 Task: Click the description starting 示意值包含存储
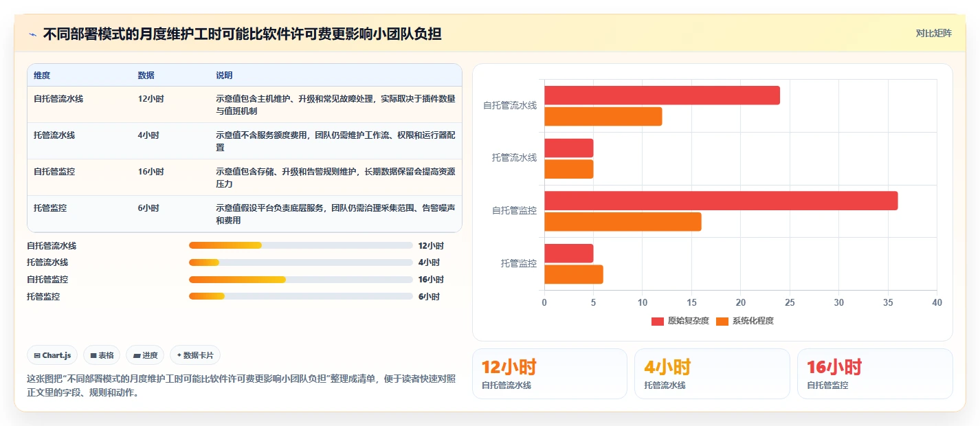pos(335,177)
